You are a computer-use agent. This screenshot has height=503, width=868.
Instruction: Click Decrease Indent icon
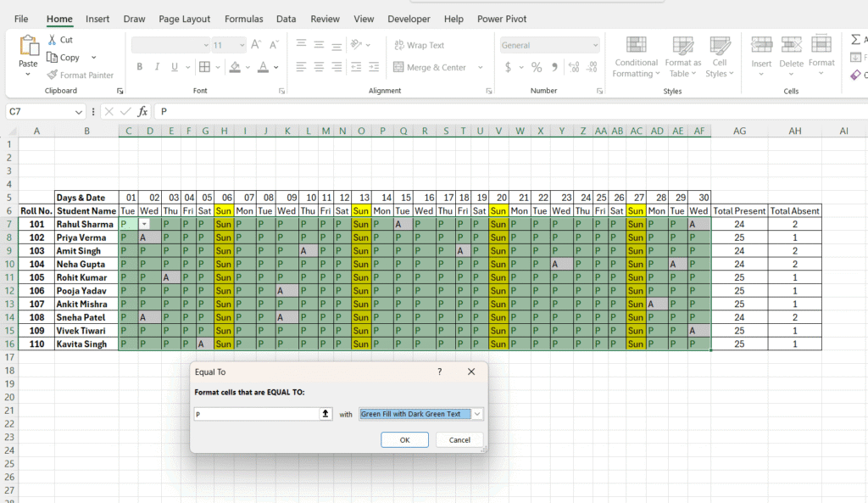[x=357, y=67]
